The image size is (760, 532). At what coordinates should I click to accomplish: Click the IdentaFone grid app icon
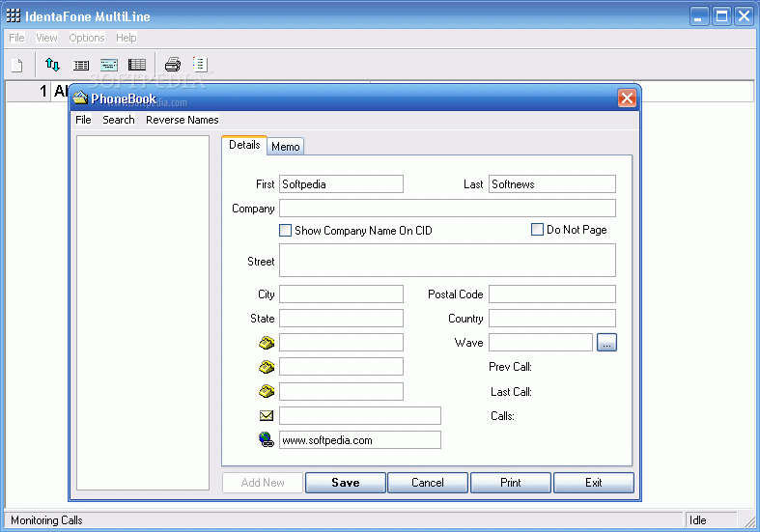pos(14,16)
